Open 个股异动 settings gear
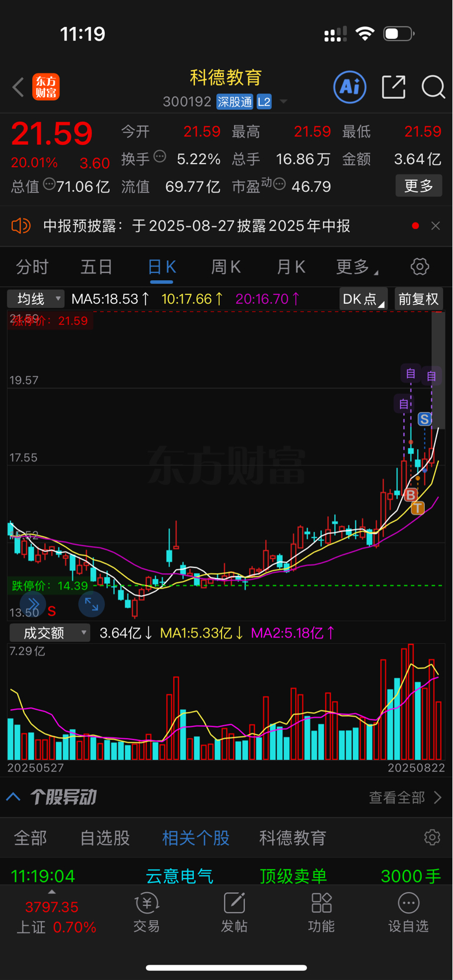Screen dimensions: 453x980 (432, 838)
